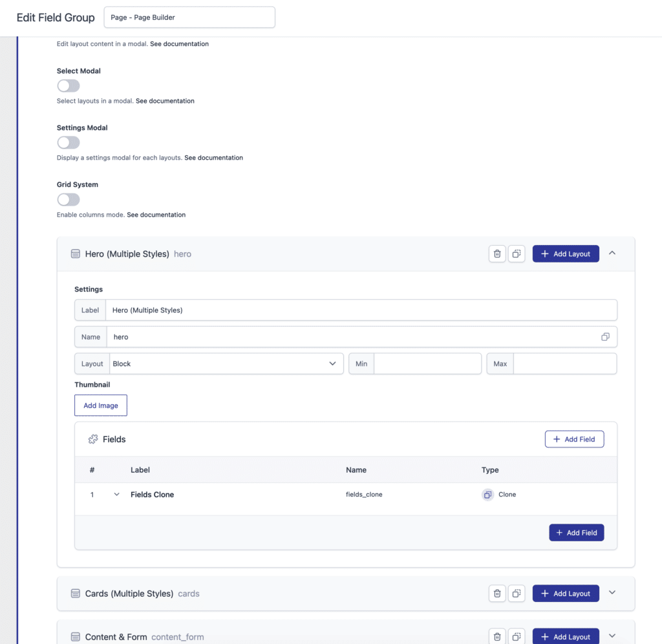Duplicate the Content & Form layout
The height and width of the screenshot is (644, 662).
tap(517, 636)
